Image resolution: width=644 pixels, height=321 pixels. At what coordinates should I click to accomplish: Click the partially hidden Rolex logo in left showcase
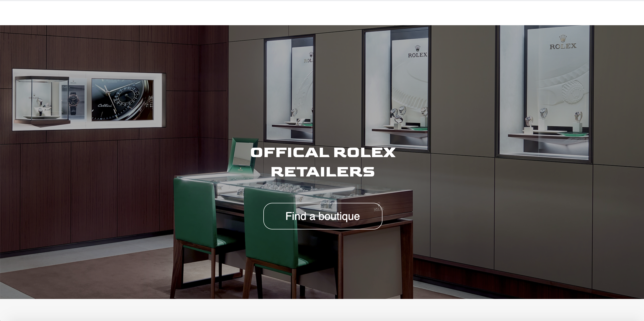pos(308,58)
